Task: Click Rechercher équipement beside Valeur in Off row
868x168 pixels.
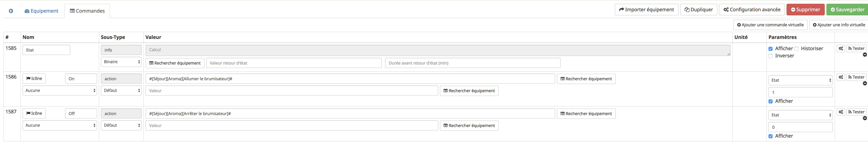Action: click(x=469, y=125)
